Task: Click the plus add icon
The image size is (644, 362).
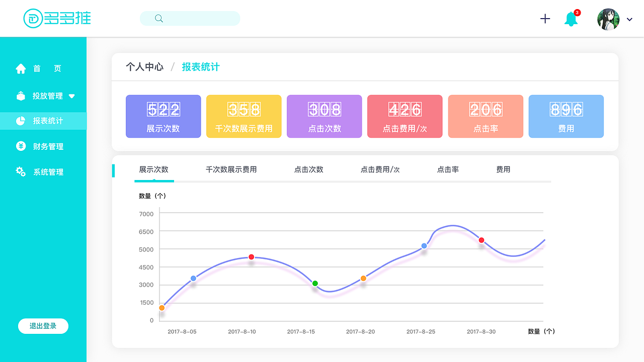Action: (x=545, y=19)
